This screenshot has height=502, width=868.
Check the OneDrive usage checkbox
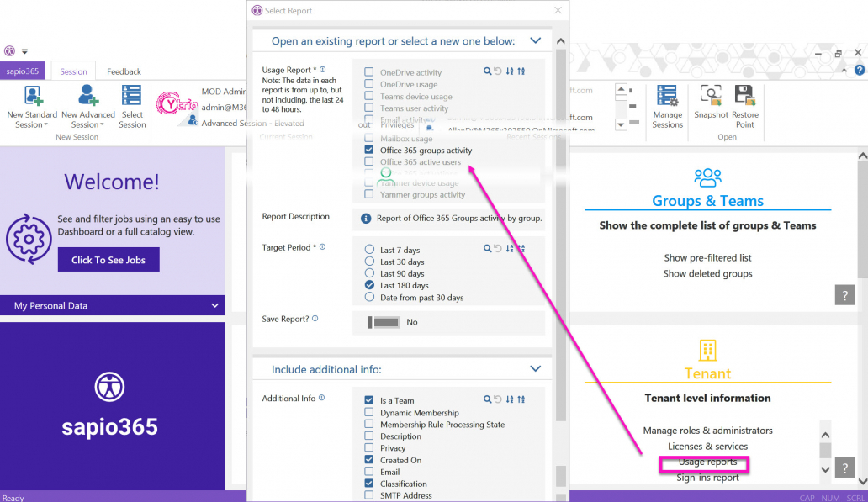[x=368, y=83]
